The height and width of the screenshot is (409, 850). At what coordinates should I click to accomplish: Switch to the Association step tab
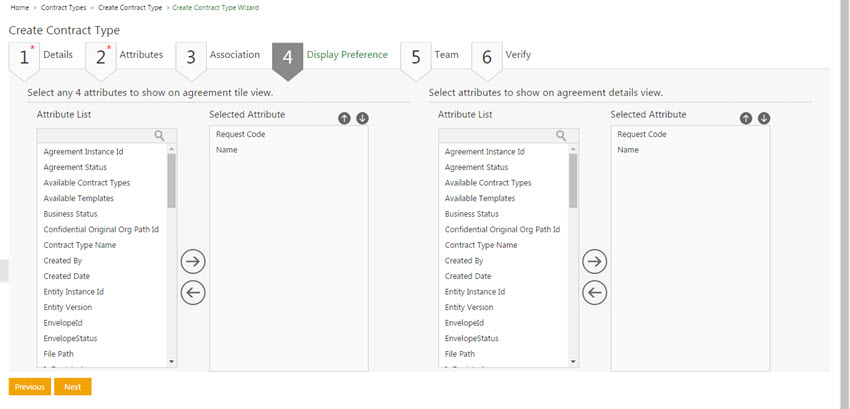pos(234,55)
